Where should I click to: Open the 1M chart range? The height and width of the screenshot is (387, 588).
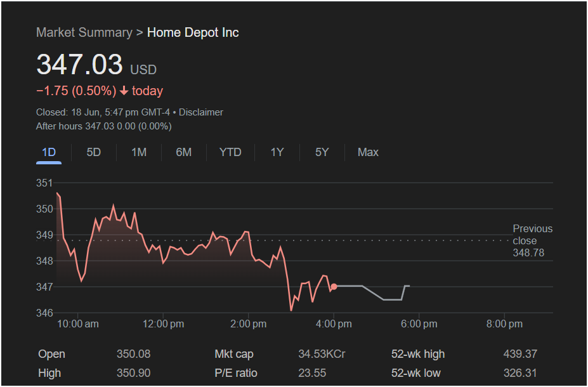139,152
